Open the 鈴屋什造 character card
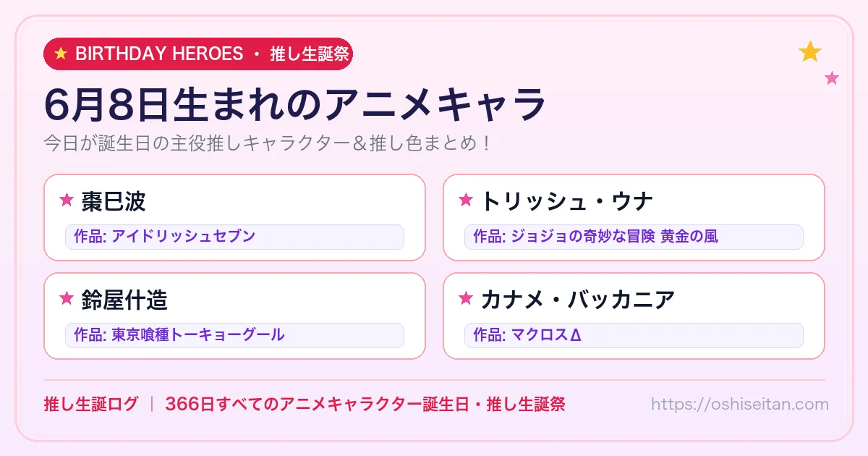The image size is (868, 456). tap(234, 316)
